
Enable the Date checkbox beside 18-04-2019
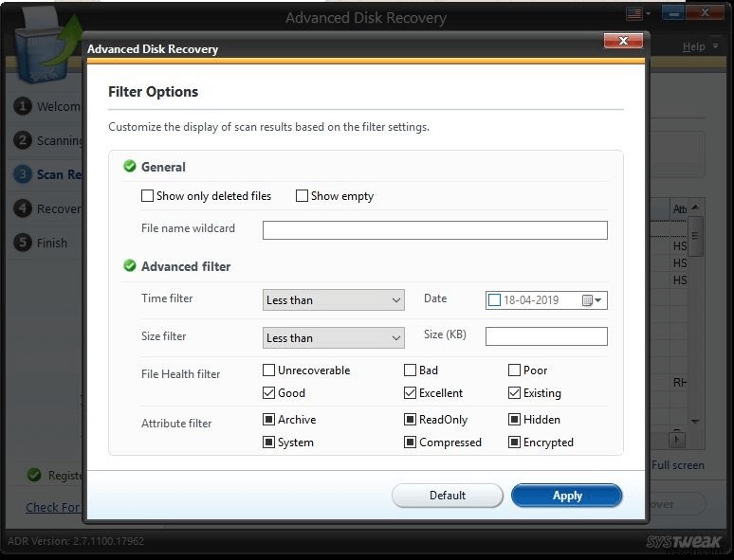(x=494, y=299)
